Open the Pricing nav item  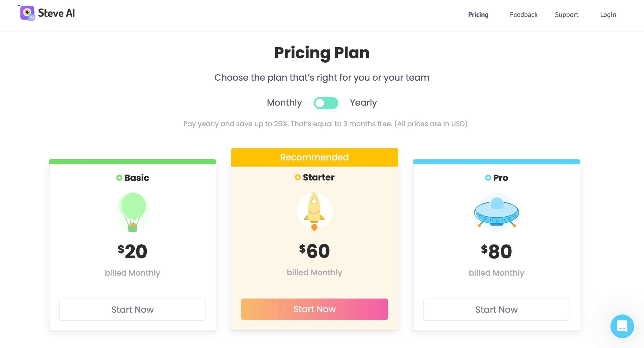pos(478,15)
